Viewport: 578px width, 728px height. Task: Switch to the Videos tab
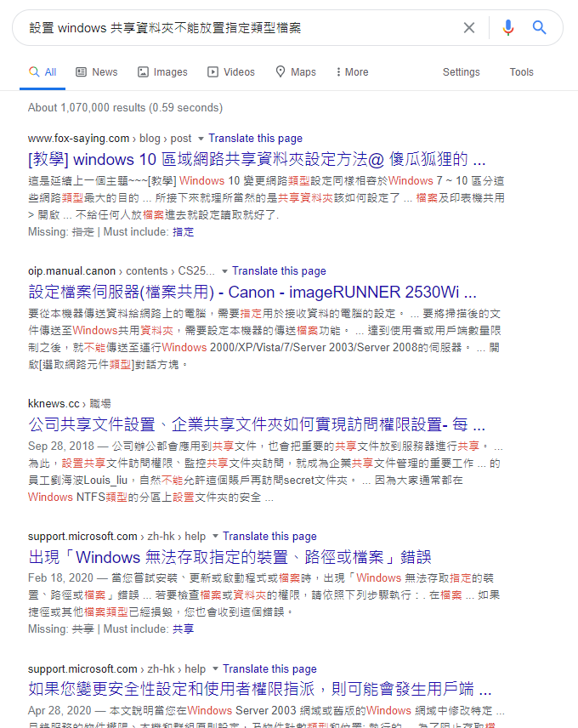[x=231, y=72]
